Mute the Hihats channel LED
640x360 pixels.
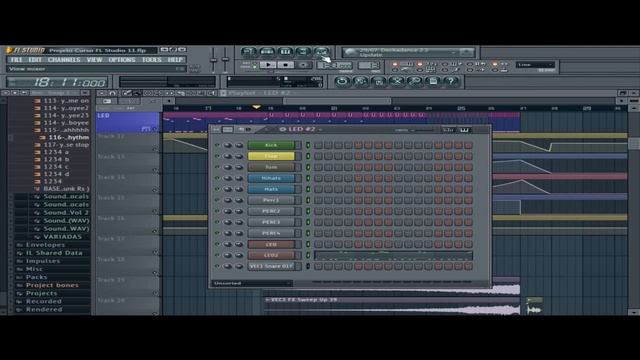coord(217,178)
